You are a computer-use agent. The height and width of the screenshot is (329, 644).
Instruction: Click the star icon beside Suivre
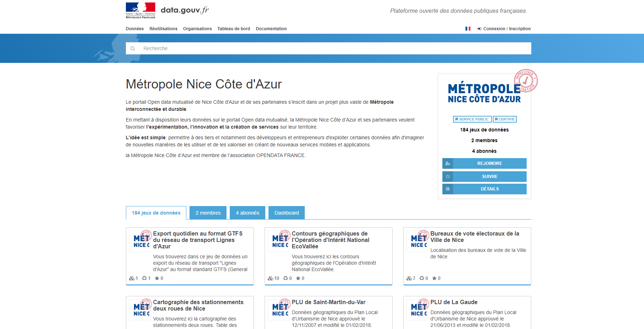pos(448,177)
